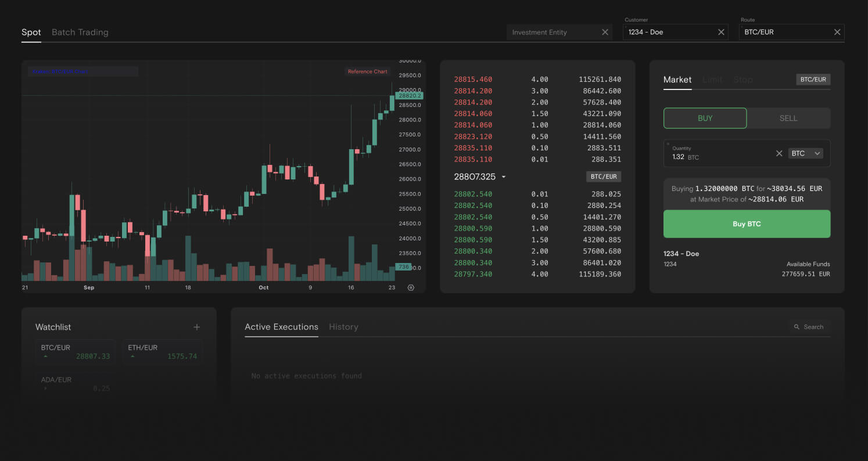The height and width of the screenshot is (461, 868).
Task: Open the BTC quantity currency dropdown
Action: click(806, 154)
